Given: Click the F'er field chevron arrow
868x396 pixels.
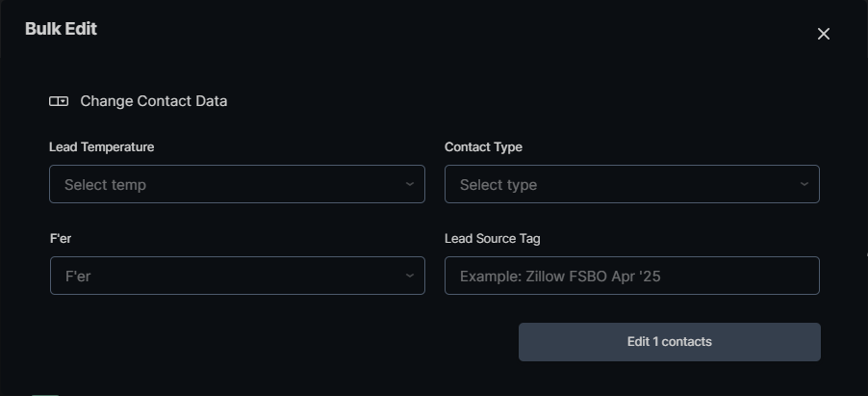Looking at the screenshot, I should (x=409, y=276).
